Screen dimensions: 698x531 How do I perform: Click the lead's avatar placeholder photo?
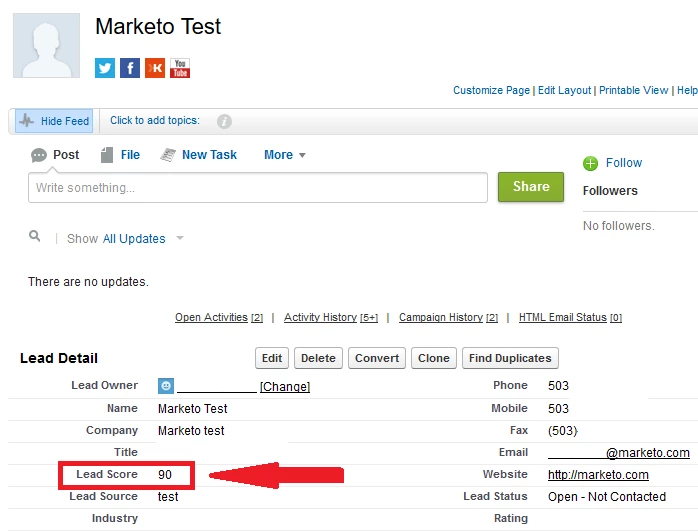(46, 45)
